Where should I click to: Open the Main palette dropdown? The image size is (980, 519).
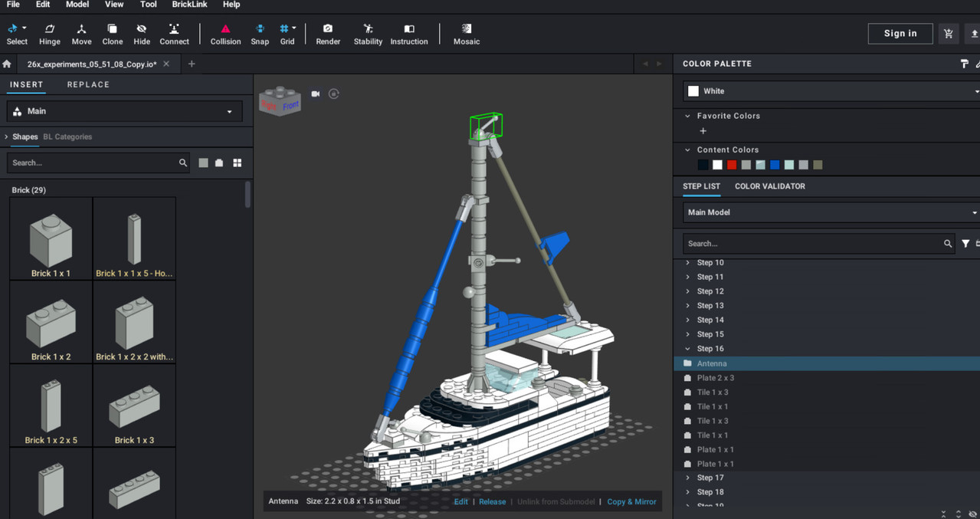pyautogui.click(x=124, y=111)
